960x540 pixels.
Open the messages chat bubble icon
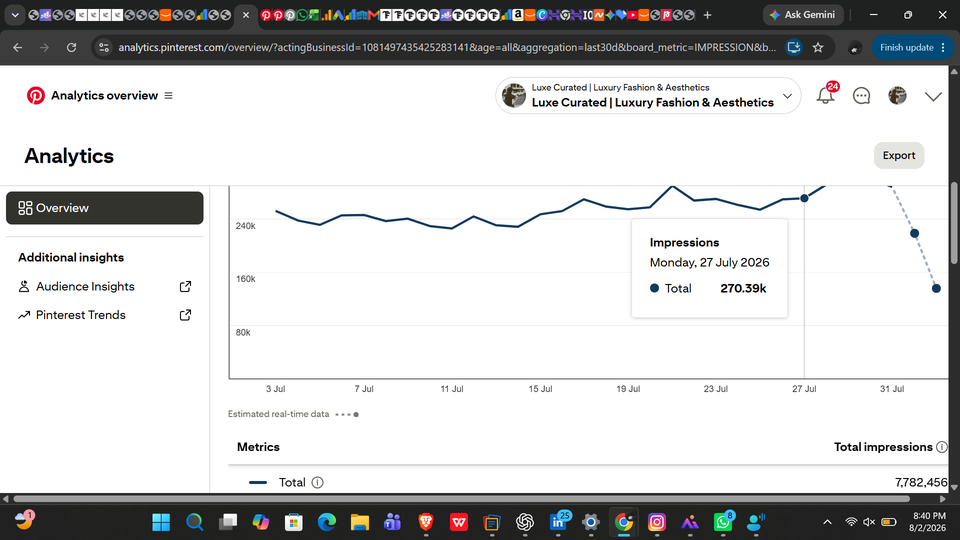click(x=861, y=96)
